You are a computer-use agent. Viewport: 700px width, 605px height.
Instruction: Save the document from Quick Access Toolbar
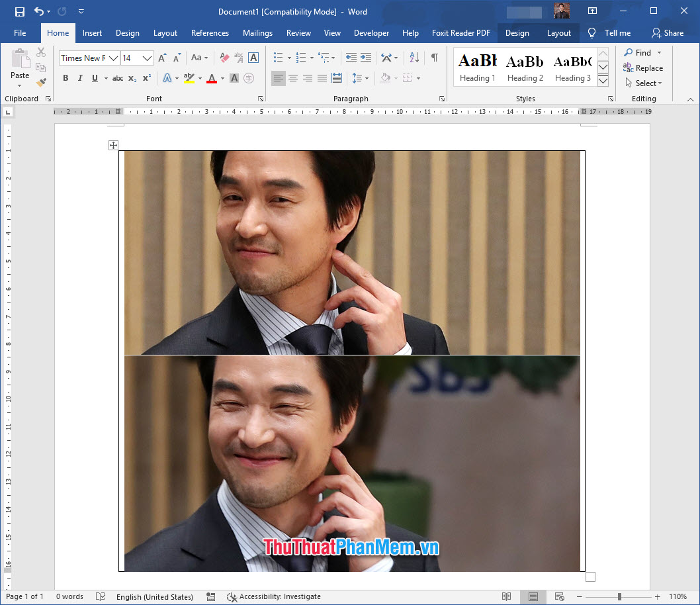[x=19, y=11]
